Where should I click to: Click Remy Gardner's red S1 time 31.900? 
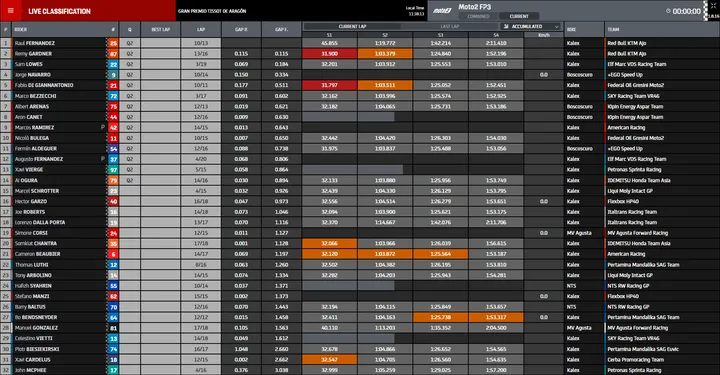[x=329, y=54]
